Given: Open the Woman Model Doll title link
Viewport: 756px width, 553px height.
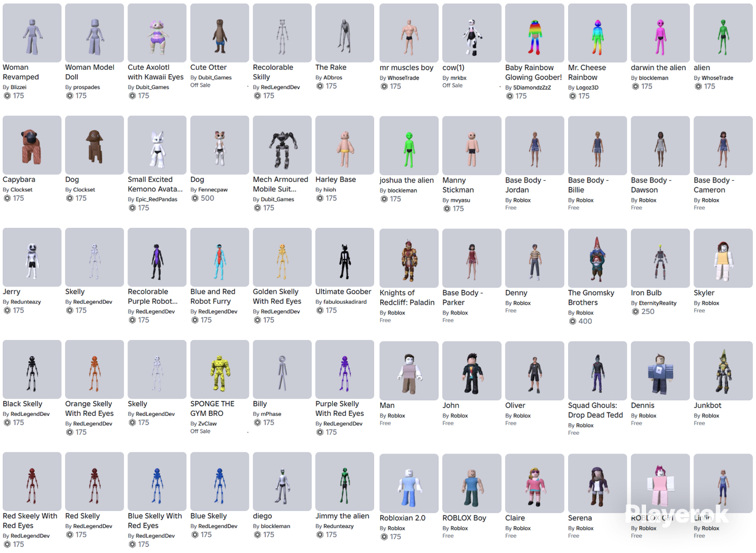Looking at the screenshot, I should 90,72.
